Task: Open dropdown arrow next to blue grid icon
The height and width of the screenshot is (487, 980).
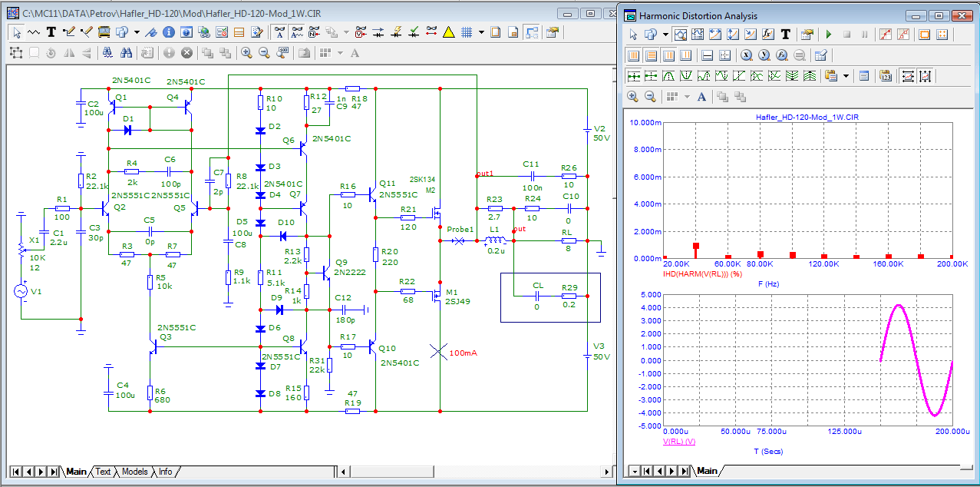Action: tap(481, 32)
